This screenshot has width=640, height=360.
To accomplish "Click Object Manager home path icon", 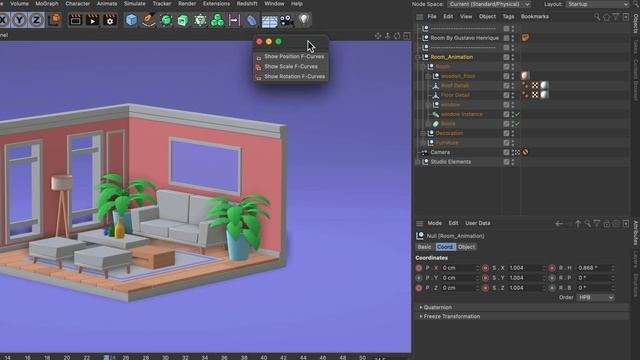I will click(607, 17).
